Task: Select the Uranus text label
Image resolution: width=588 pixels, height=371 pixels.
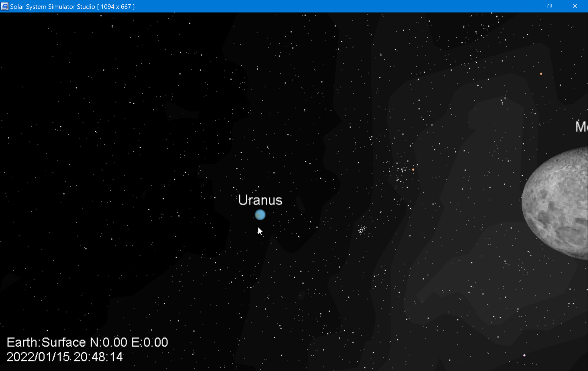Action: point(260,200)
